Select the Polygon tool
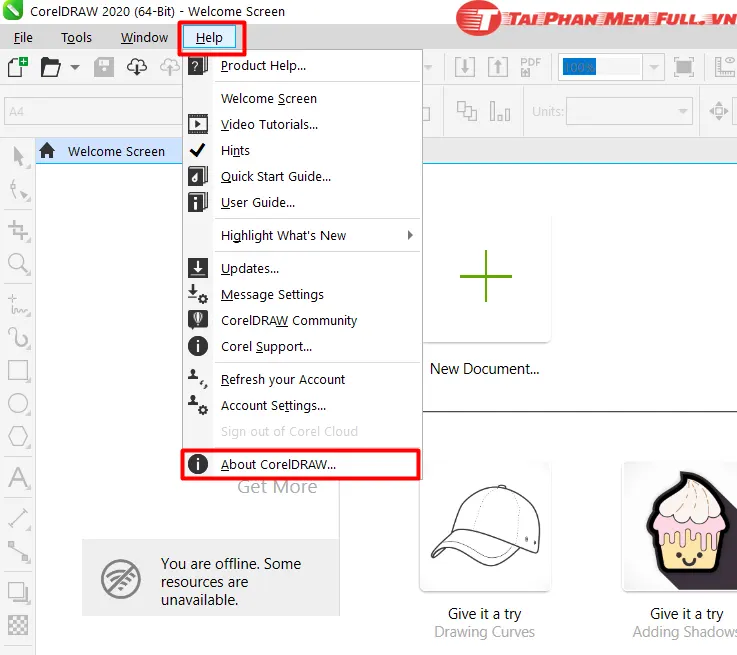This screenshot has width=737, height=655. 19,436
